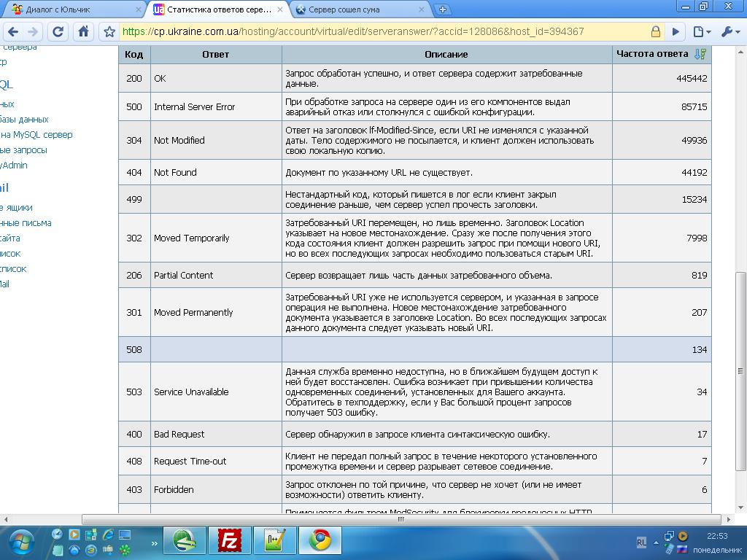
Task: Open FileZilla from the taskbar
Action: pos(230,541)
